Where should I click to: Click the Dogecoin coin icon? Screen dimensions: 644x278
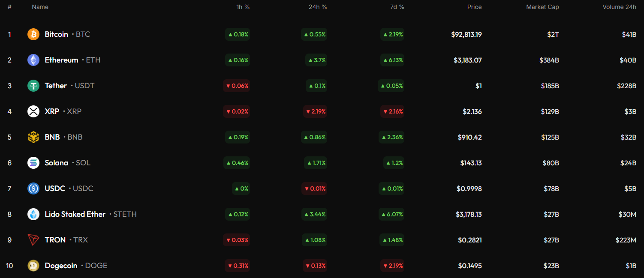point(33,266)
